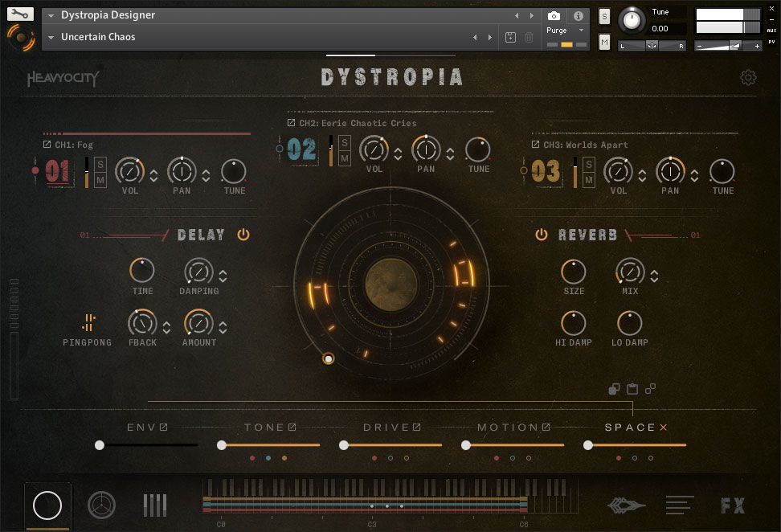
Task: Select the four-bar mixer page icon
Action: pos(155,505)
